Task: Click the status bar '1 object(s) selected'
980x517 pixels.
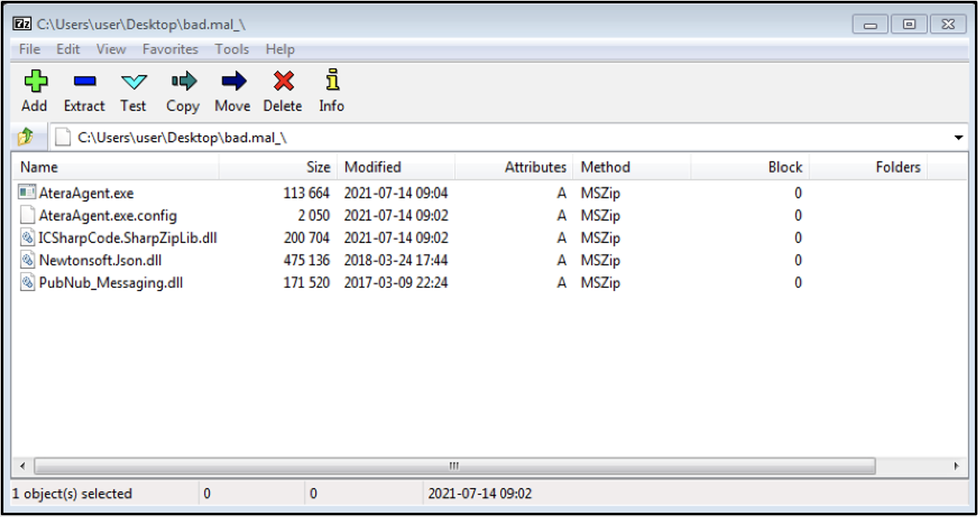Action: (72, 494)
